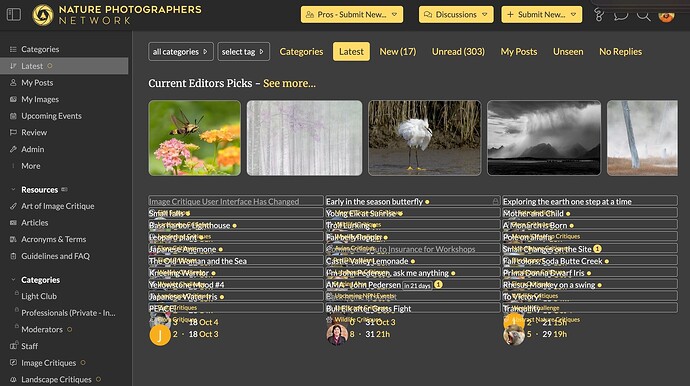Open the user avatar menu in header
The height and width of the screenshot is (386, 690).
[x=666, y=15]
